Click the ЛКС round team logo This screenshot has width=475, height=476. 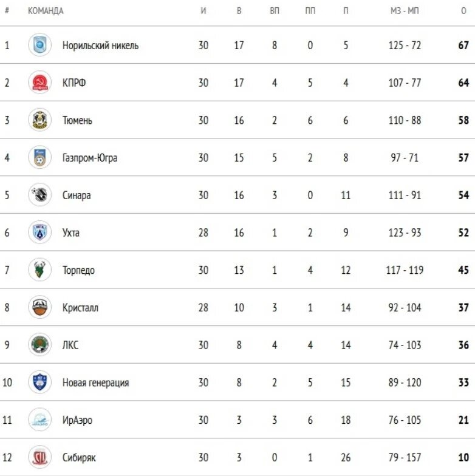[x=40, y=345]
